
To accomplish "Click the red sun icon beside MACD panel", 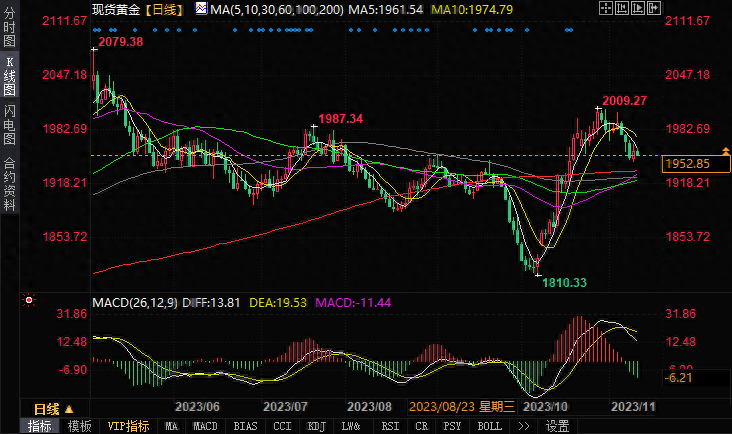I will click(x=29, y=299).
